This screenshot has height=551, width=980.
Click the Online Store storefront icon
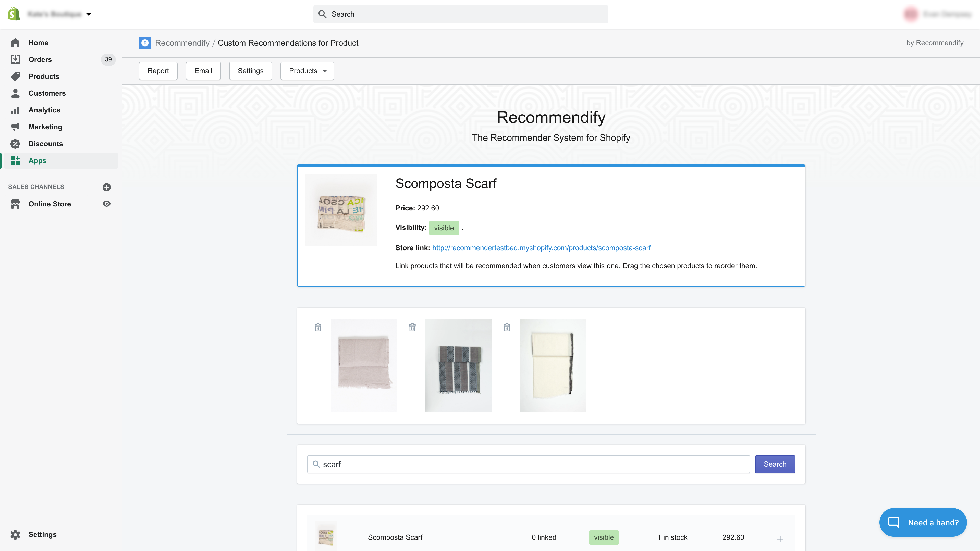click(15, 204)
